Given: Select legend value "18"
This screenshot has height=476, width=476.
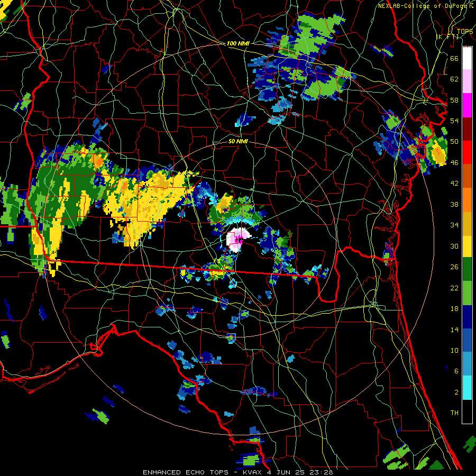Looking at the screenshot, I should click(454, 309).
